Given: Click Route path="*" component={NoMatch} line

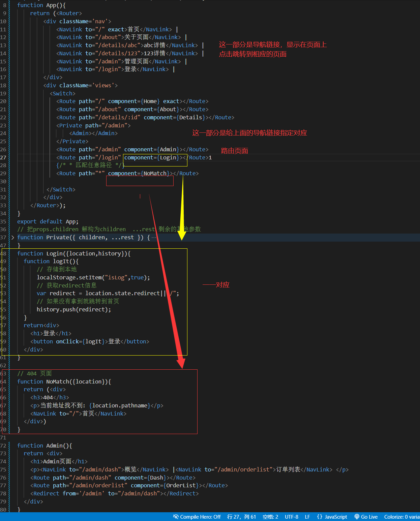Looking at the screenshot, I should 127,173.
